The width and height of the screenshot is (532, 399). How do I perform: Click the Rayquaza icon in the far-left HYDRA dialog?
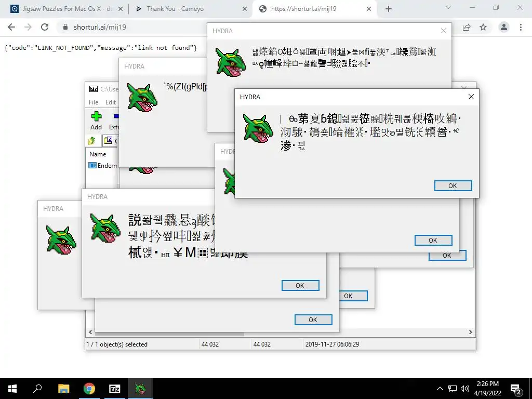pos(61,240)
